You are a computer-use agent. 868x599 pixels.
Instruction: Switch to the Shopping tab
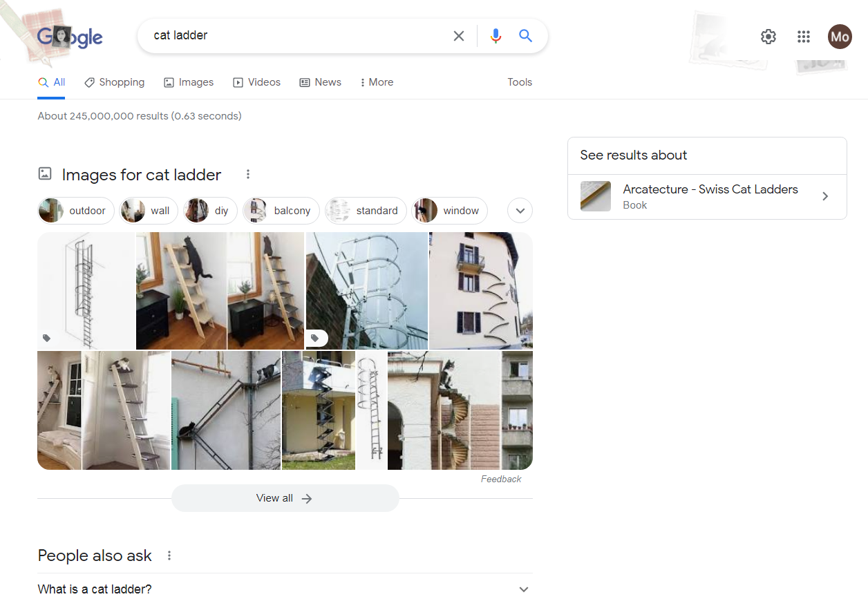(x=114, y=82)
